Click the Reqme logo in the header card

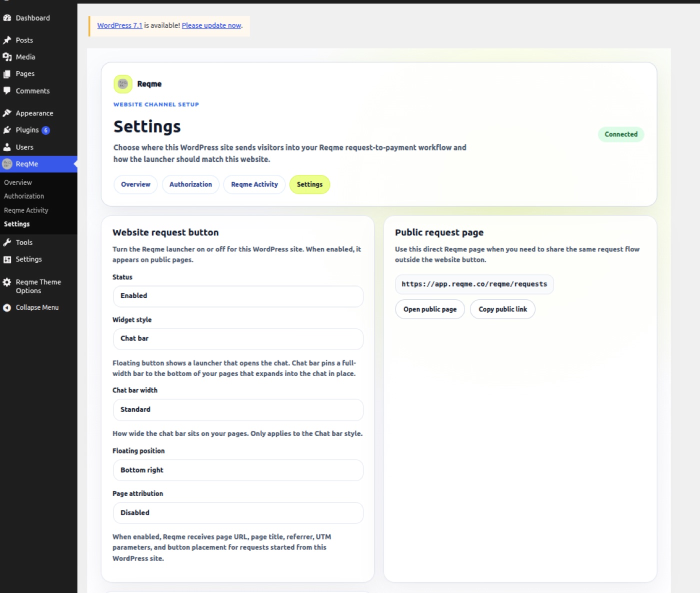pos(123,84)
